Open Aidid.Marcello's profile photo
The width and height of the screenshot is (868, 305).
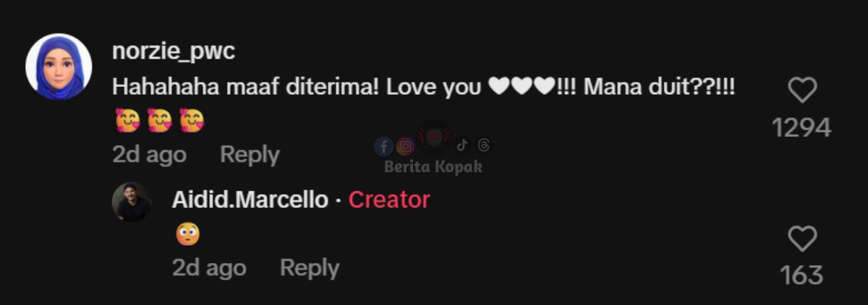point(132,201)
